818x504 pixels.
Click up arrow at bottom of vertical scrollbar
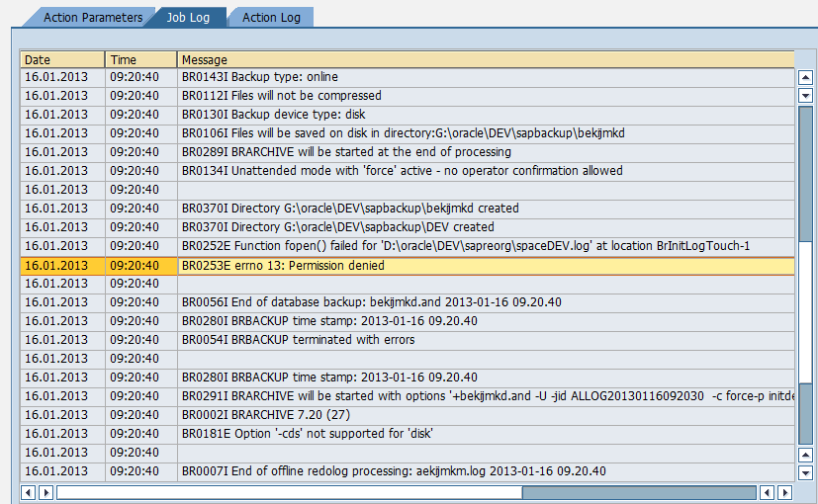805,455
